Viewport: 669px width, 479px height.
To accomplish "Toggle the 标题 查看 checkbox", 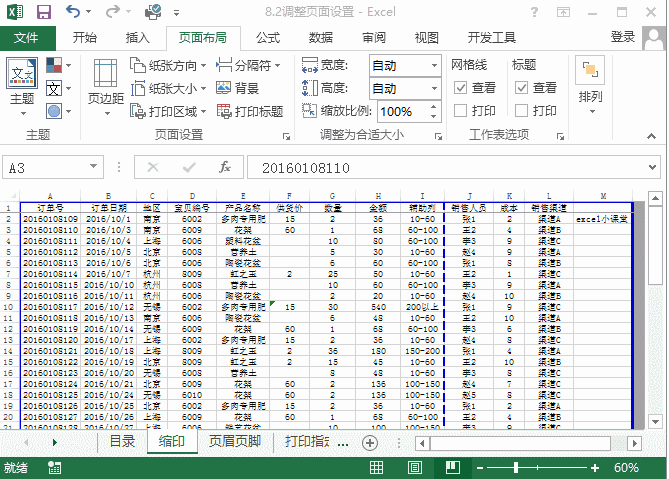I will 521,88.
